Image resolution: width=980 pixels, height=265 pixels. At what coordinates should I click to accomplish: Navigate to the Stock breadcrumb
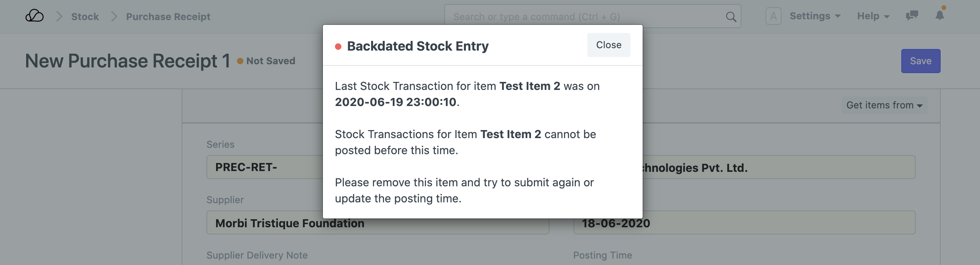[85, 16]
